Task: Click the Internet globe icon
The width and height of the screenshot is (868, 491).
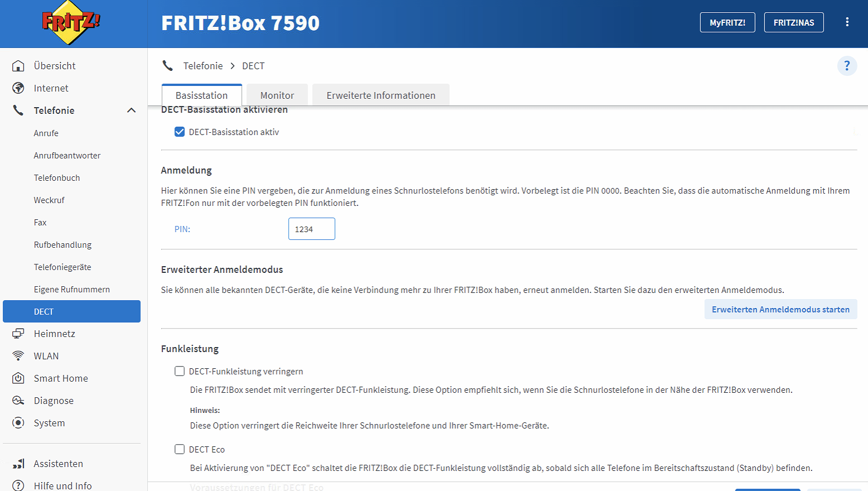Action: tap(18, 88)
